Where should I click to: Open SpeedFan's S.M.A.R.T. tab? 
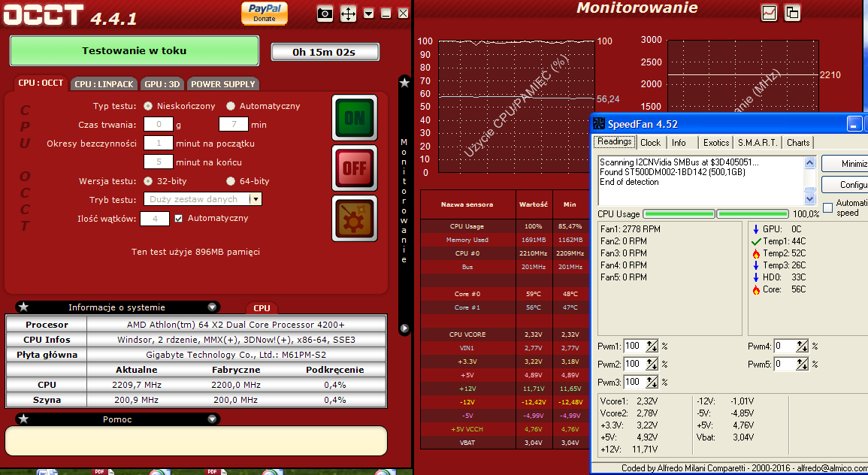pos(758,143)
